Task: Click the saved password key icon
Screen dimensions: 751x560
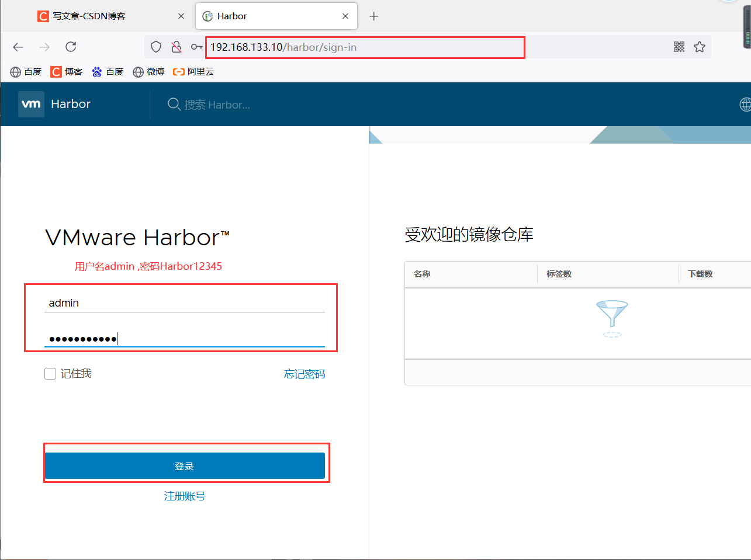Action: pyautogui.click(x=196, y=47)
